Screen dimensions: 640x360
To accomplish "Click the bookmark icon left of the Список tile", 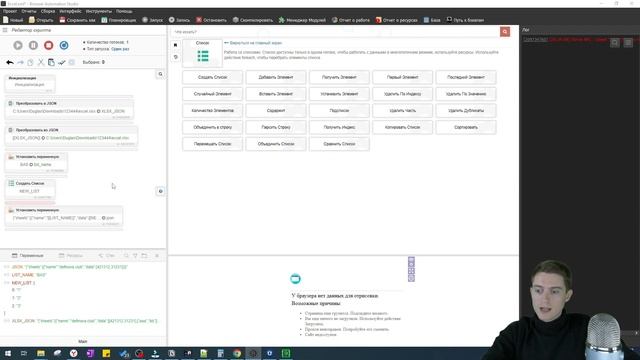I will (176, 45).
